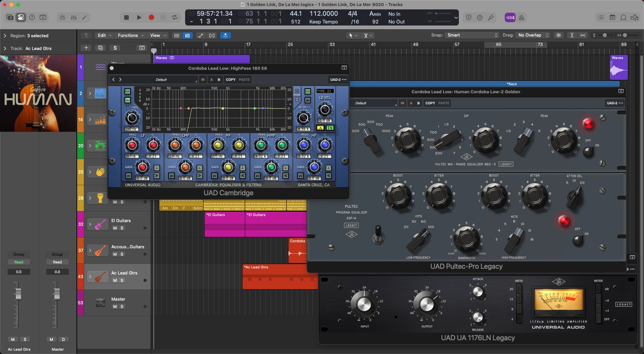Click COPY in UAD Cambridge plugin
Viewport: 644px width, 354px height.
tap(230, 80)
